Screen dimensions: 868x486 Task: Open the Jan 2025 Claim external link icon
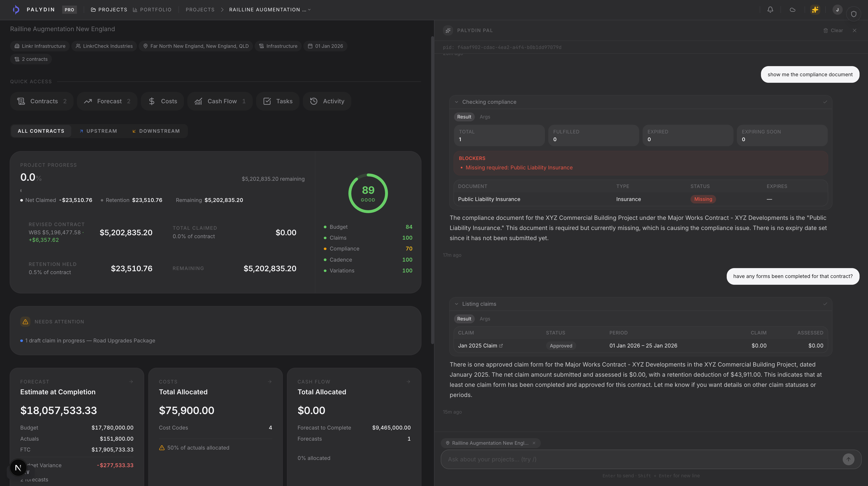[501, 346]
